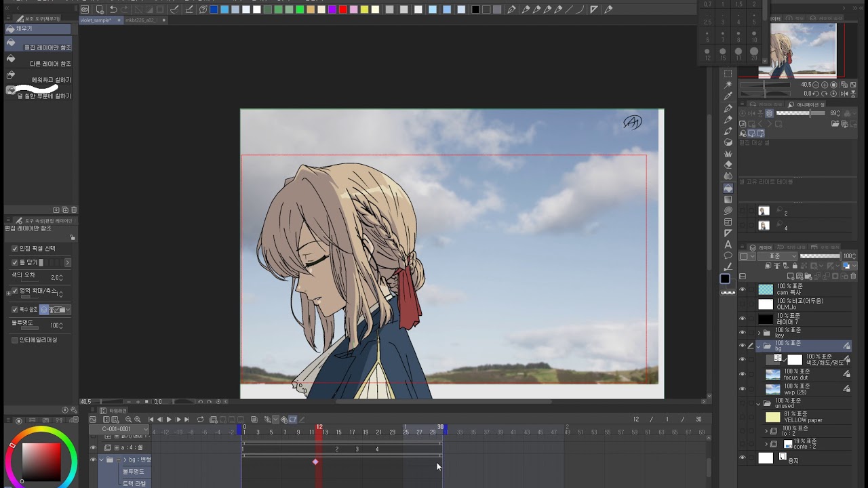Toggle 인접 픽셀 선택 checkbox
The height and width of the screenshot is (488, 868).
click(15, 249)
